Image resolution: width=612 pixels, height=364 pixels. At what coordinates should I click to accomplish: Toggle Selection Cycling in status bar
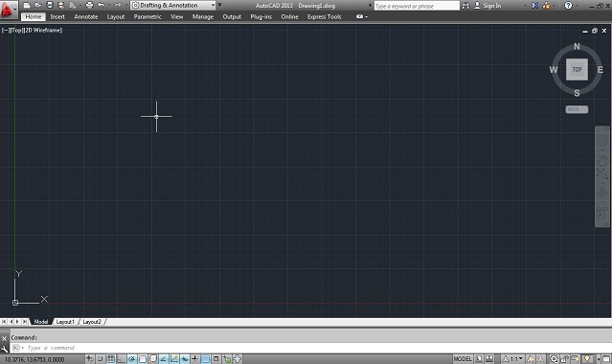coord(226,359)
